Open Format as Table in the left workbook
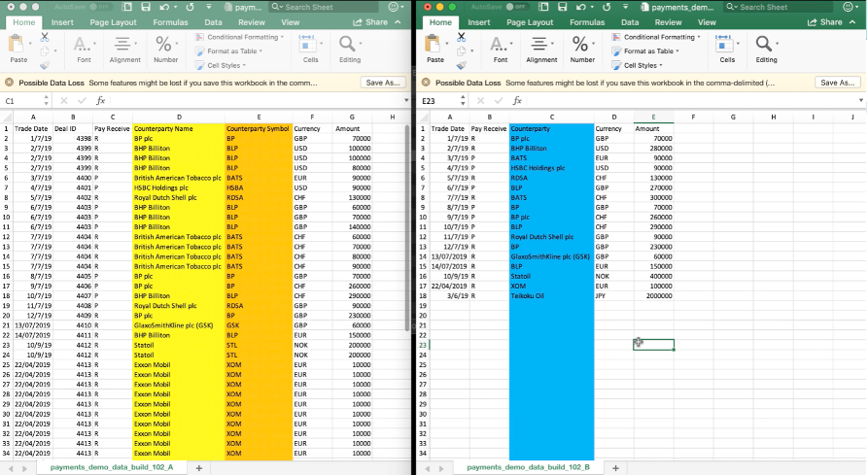This screenshot has width=868, height=475. 228,51
